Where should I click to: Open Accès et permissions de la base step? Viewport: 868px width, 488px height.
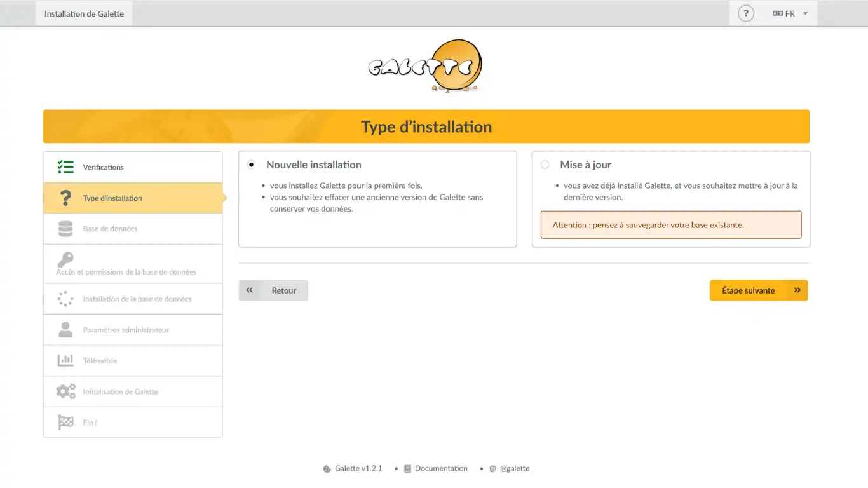[x=133, y=264]
